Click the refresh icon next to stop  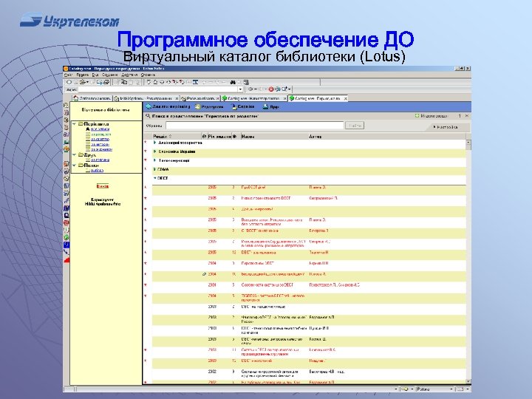[x=278, y=89]
